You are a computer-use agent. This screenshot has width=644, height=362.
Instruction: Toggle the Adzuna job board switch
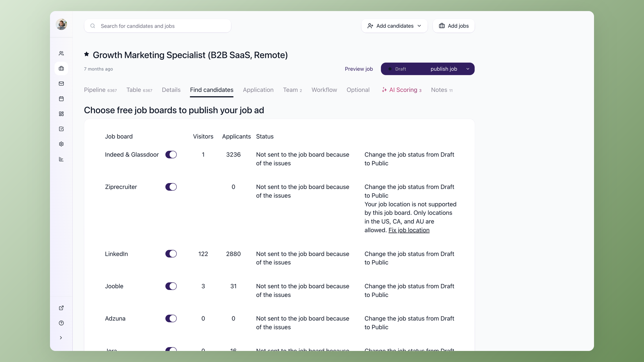tap(171, 318)
